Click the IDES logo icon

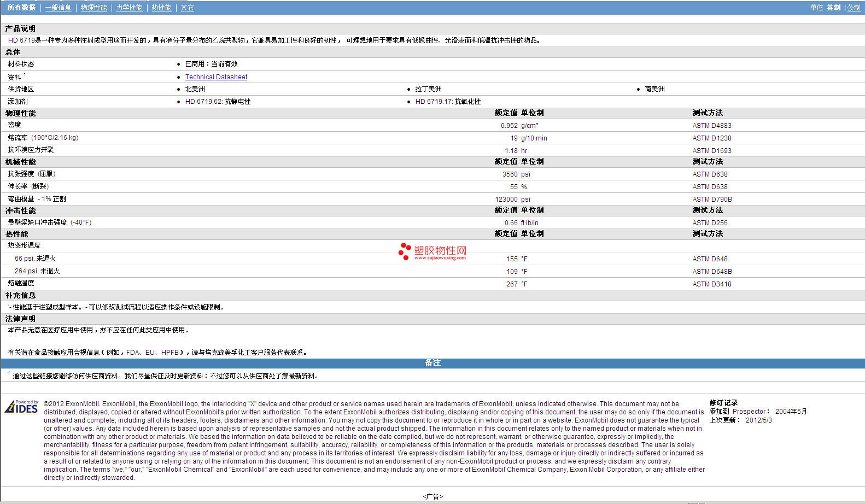[x=21, y=407]
